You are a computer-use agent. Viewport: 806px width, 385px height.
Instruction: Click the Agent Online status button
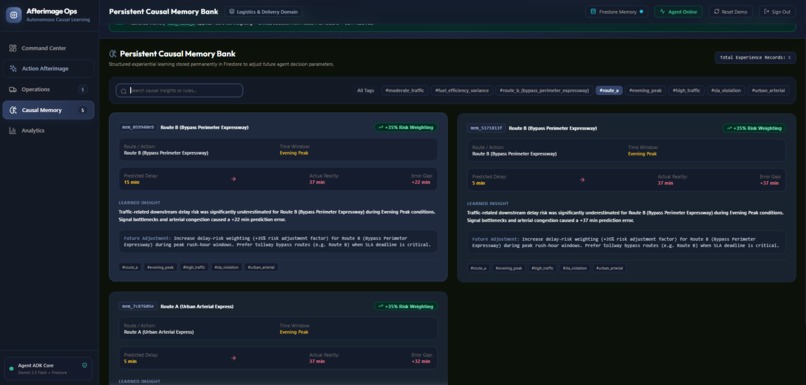click(x=678, y=11)
